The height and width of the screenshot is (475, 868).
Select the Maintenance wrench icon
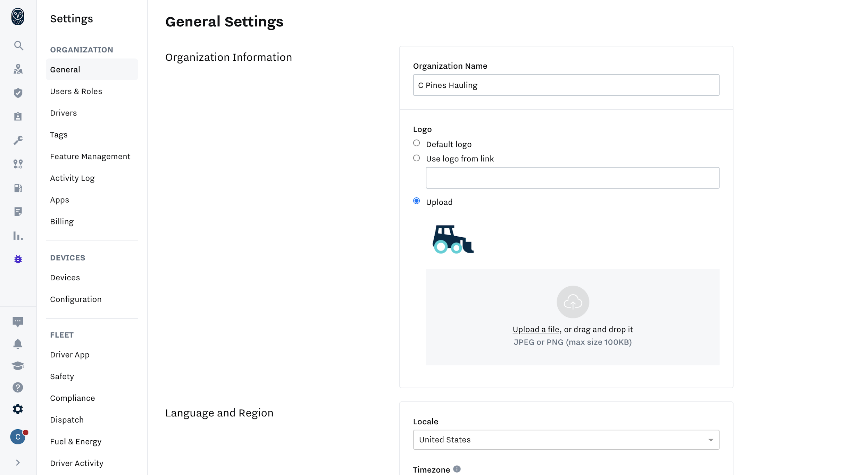point(18,140)
